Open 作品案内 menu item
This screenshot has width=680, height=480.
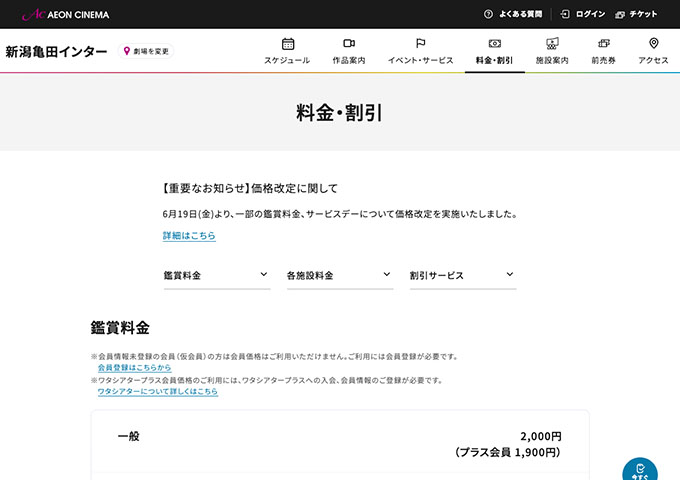[x=349, y=60]
